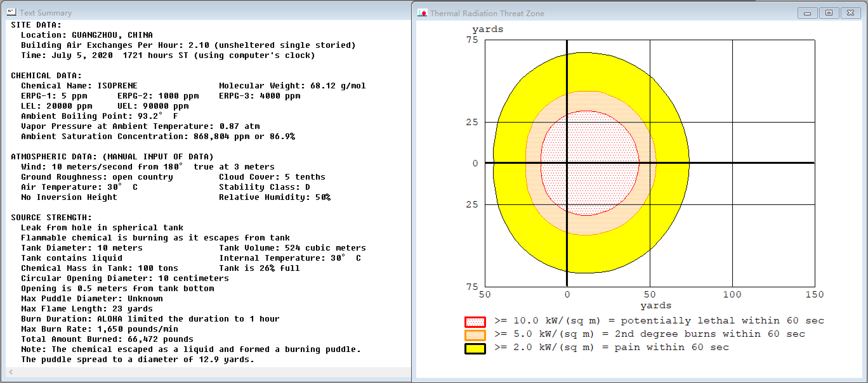Minimize the Thermal Radiation Threat Zone window
The image size is (868, 383).
tap(807, 13)
